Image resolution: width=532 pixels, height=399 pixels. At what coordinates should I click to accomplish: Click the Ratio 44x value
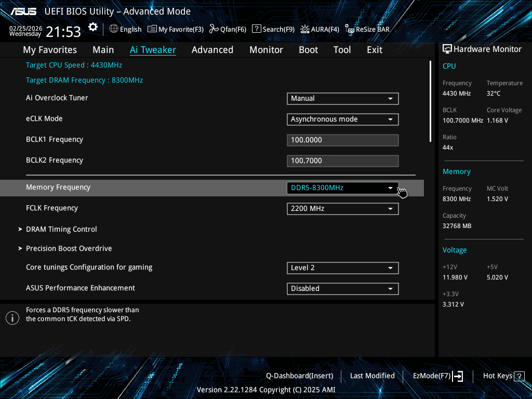447,148
